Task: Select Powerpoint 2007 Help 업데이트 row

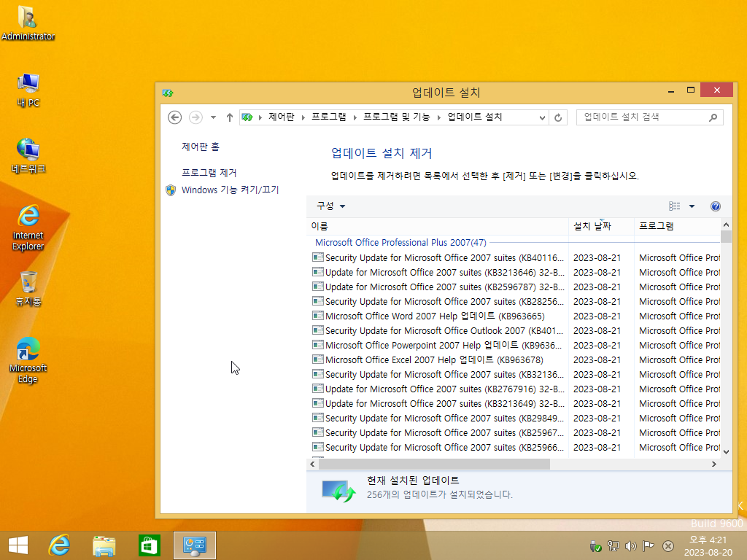Action: (x=516, y=345)
